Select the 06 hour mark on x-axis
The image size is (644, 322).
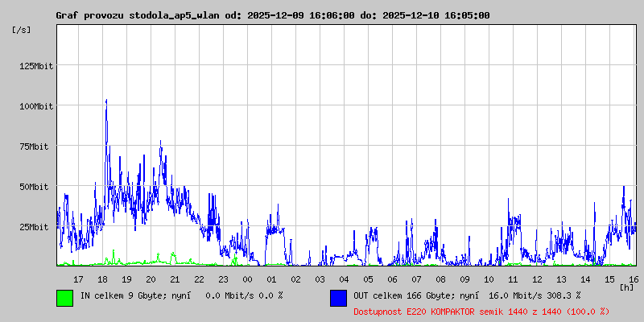pyautogui.click(x=392, y=279)
